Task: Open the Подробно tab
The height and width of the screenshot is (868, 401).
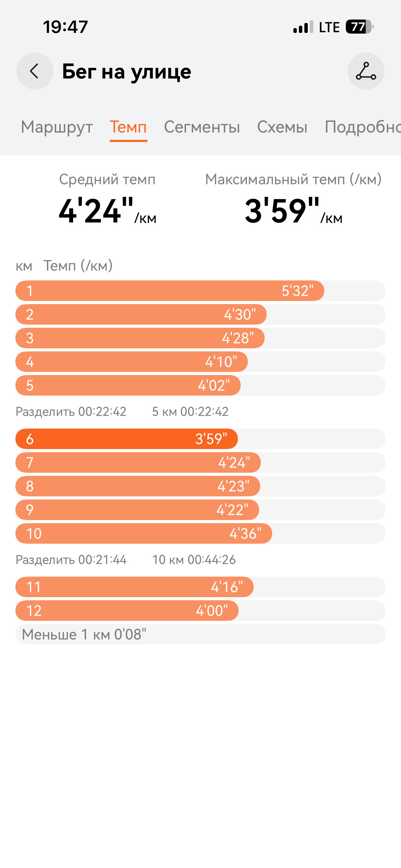Action: [363, 127]
